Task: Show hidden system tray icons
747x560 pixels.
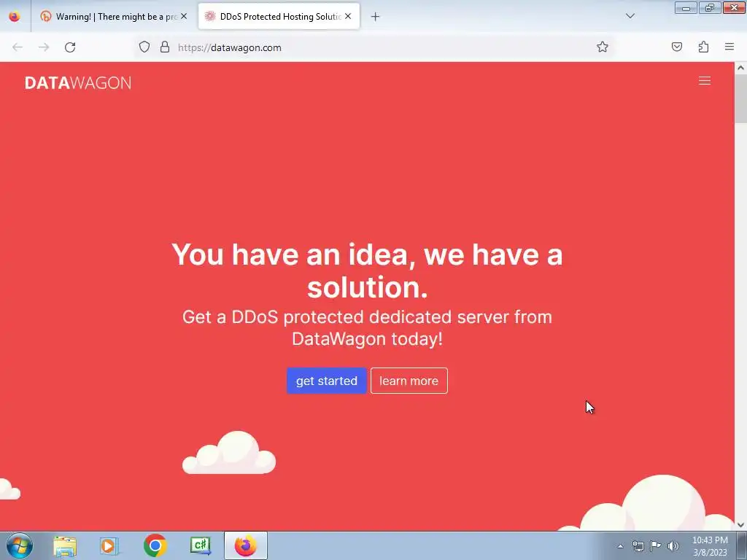Action: click(620, 546)
